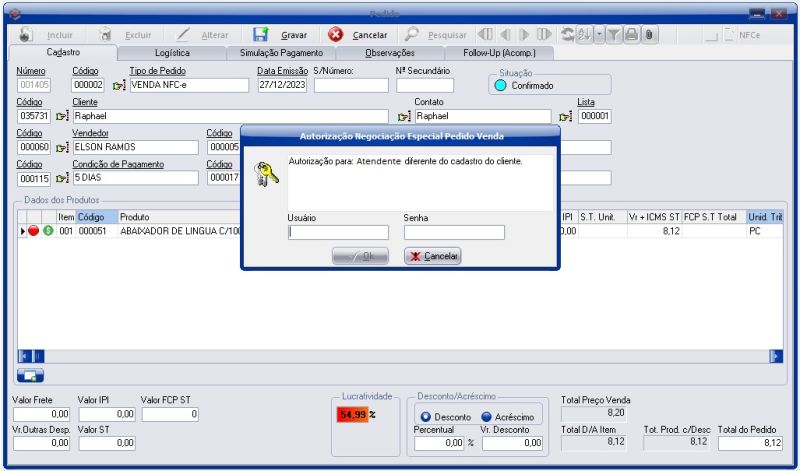The width and height of the screenshot is (800, 471).
Task: Click the Vendedor lookup icon
Action: point(62,148)
